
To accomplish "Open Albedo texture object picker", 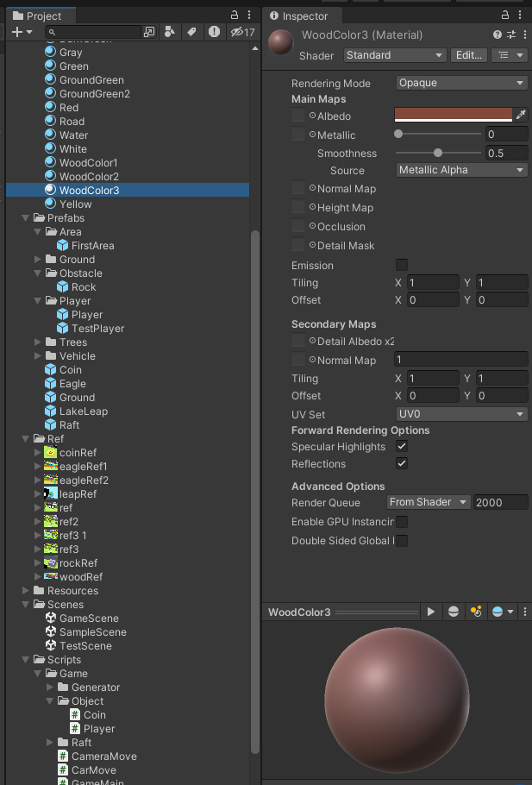I will click(312, 115).
